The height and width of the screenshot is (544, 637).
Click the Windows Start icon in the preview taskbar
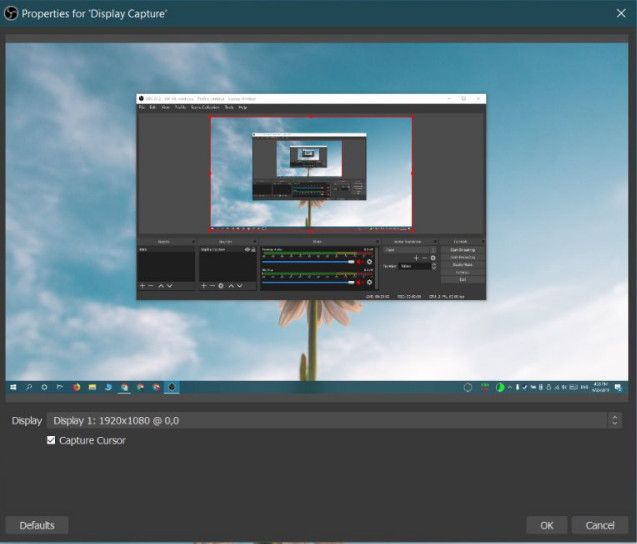pyautogui.click(x=13, y=387)
